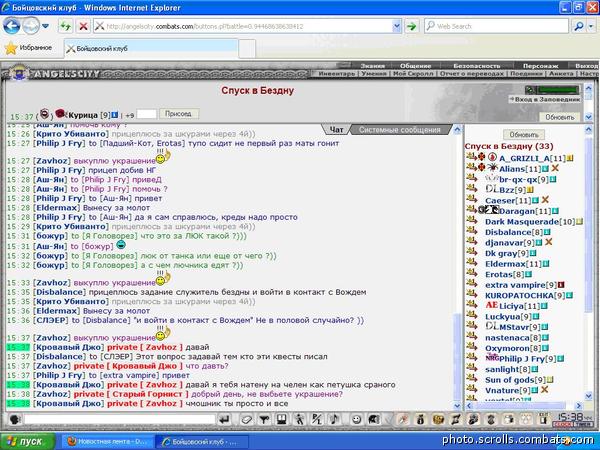Click the crossed swords icon beside Caeser[11]
The width and height of the screenshot is (600, 450).
tap(545, 200)
